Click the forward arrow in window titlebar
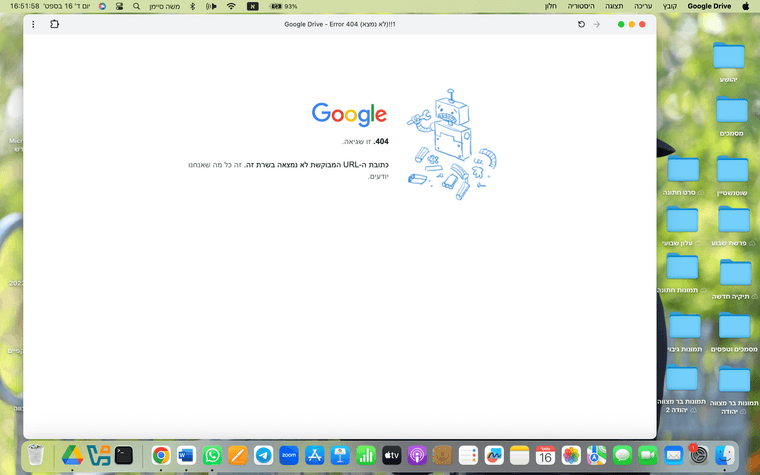The width and height of the screenshot is (760, 475). [597, 24]
